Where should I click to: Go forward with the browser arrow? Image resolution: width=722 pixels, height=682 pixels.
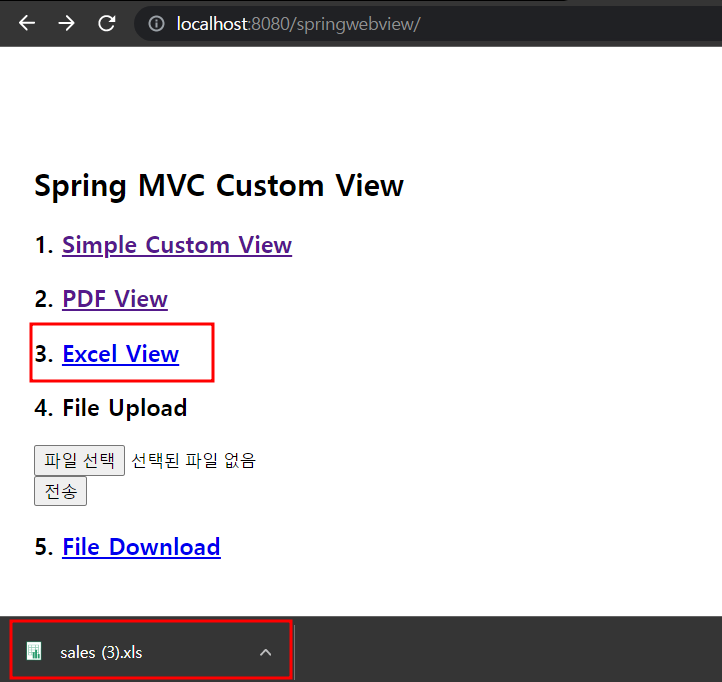(x=67, y=23)
